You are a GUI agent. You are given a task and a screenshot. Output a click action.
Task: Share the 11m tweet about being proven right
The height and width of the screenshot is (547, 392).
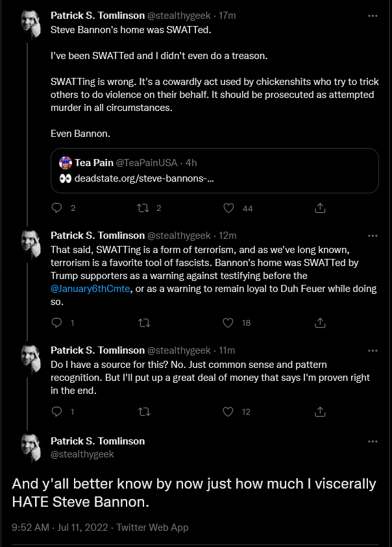[320, 412]
